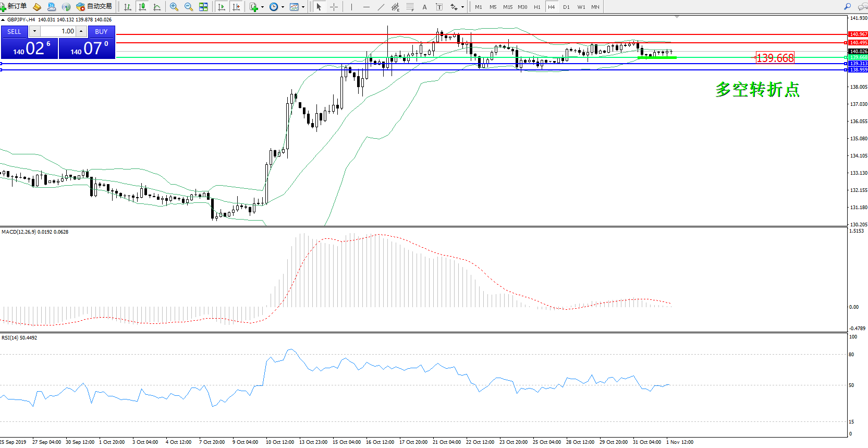Click the SELL one-click trading button
The image size is (868, 448).
pyautogui.click(x=15, y=31)
